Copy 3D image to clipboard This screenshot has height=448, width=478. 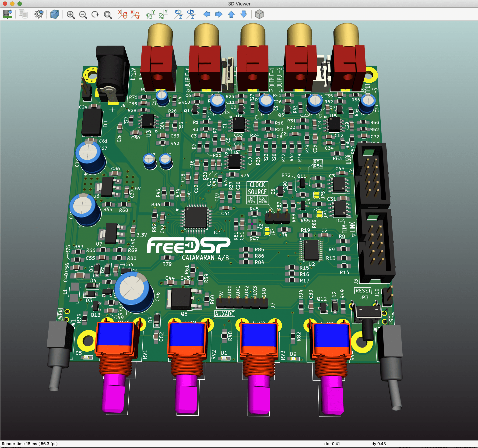click(23, 14)
